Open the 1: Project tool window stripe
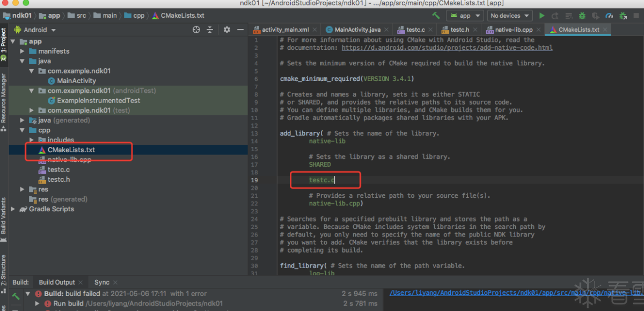This screenshot has height=311, width=644. (x=4, y=45)
